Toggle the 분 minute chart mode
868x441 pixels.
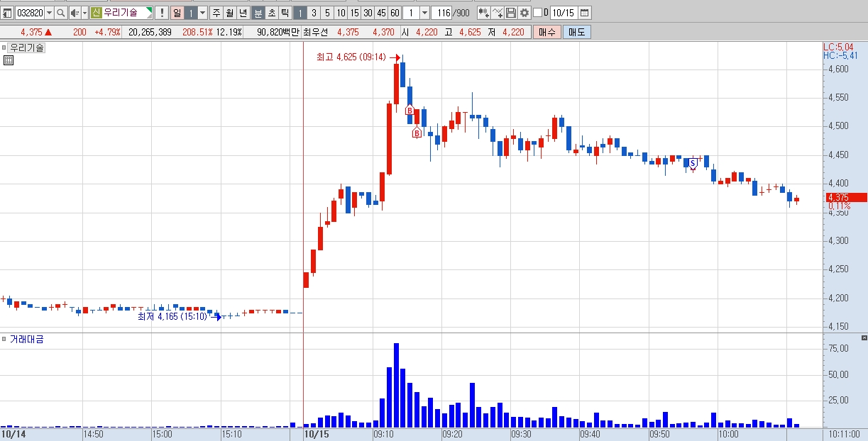[258, 13]
